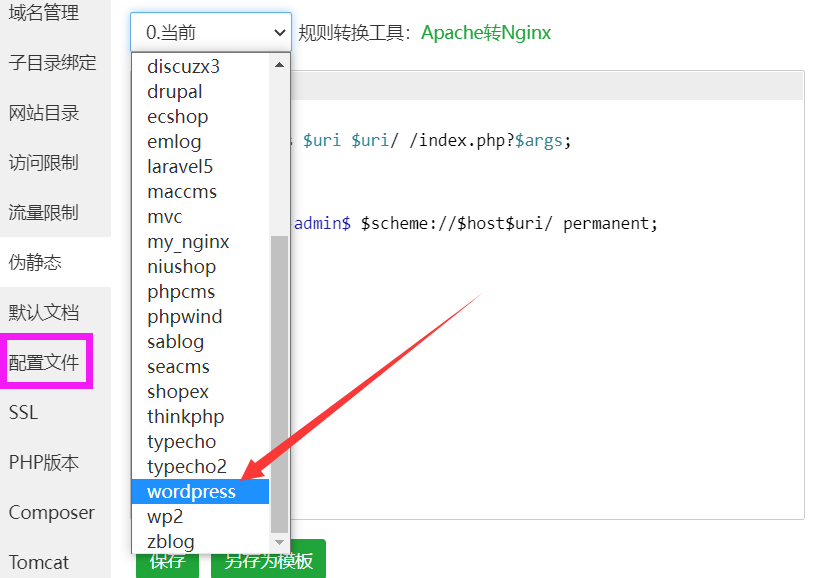The image size is (833, 578).
Task: Switch to SSL tab
Action: coord(23,412)
